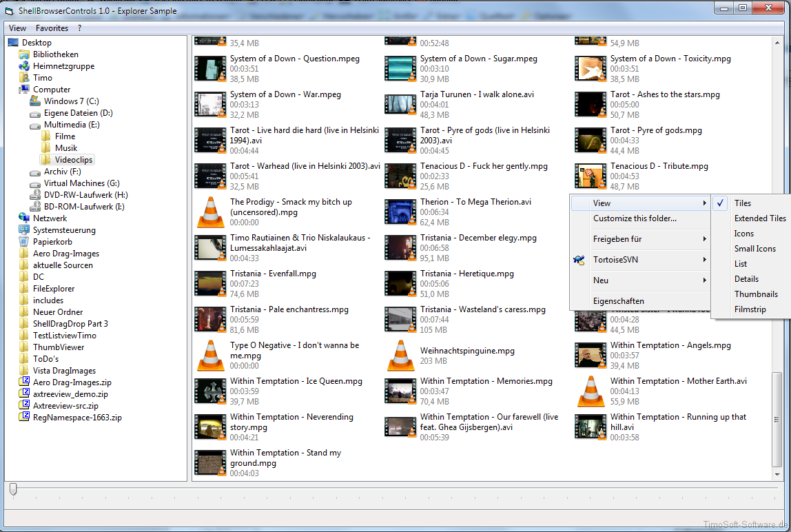Viewport: 791px width, 532px height.
Task: Click the Computer icon in tree
Action: (24, 90)
